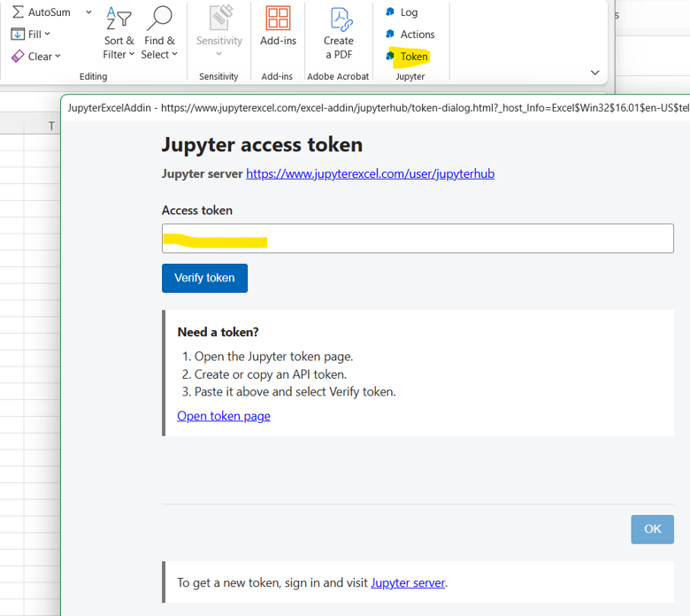Open Find & Select menu
Image resolution: width=690 pixels, height=616 pixels.
point(159,33)
